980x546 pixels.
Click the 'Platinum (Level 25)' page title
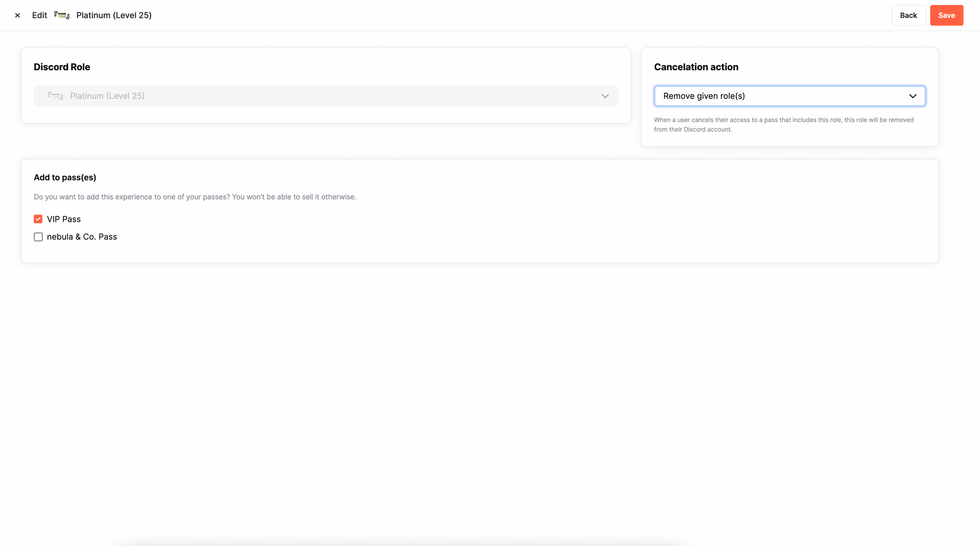pos(114,15)
